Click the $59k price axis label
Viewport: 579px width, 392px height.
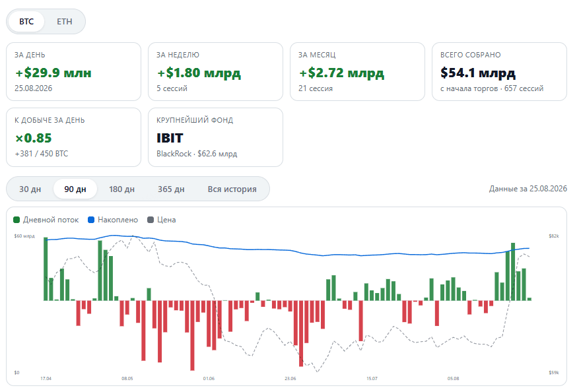pyautogui.click(x=554, y=372)
